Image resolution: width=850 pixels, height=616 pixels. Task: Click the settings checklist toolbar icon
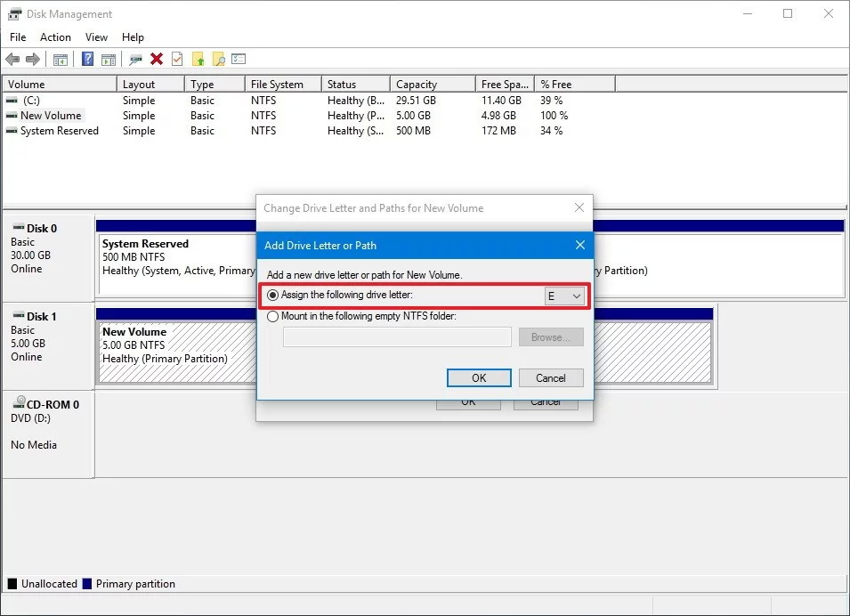click(239, 59)
